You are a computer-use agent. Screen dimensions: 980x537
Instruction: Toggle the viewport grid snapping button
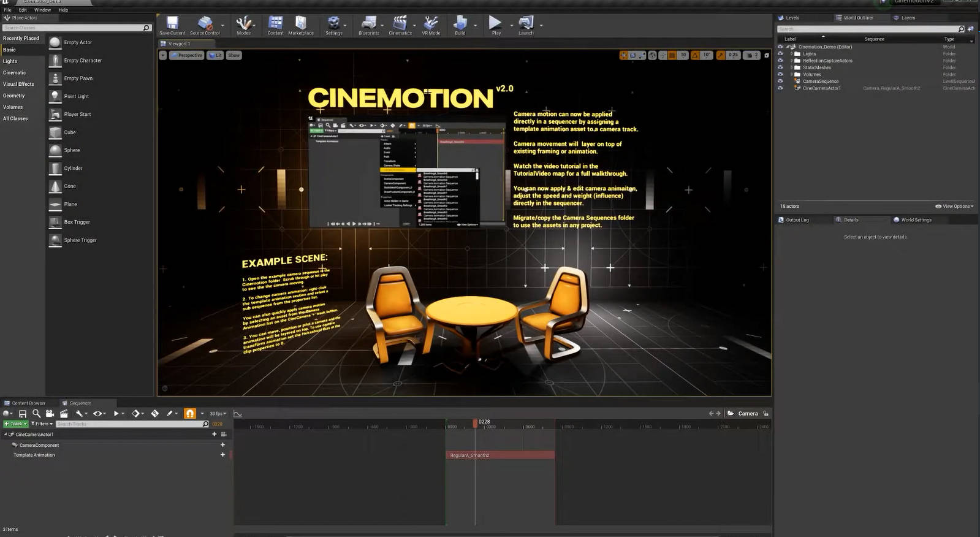672,55
